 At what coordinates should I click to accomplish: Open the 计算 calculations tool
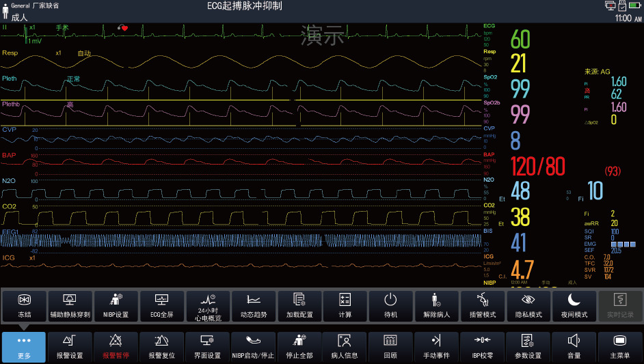345,306
